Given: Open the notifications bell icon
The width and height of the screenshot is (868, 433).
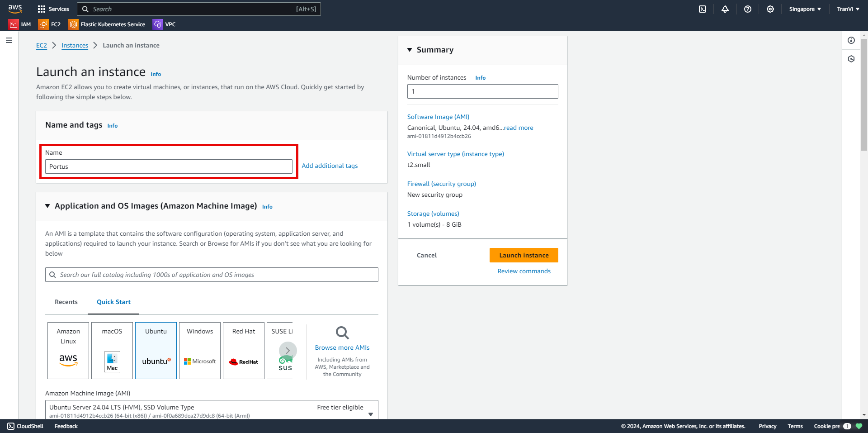Looking at the screenshot, I should point(725,9).
